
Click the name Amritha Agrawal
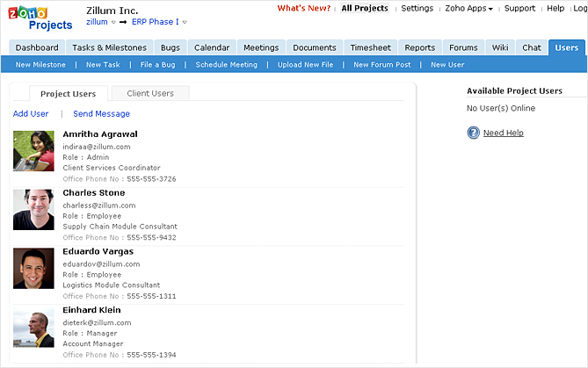(100, 134)
